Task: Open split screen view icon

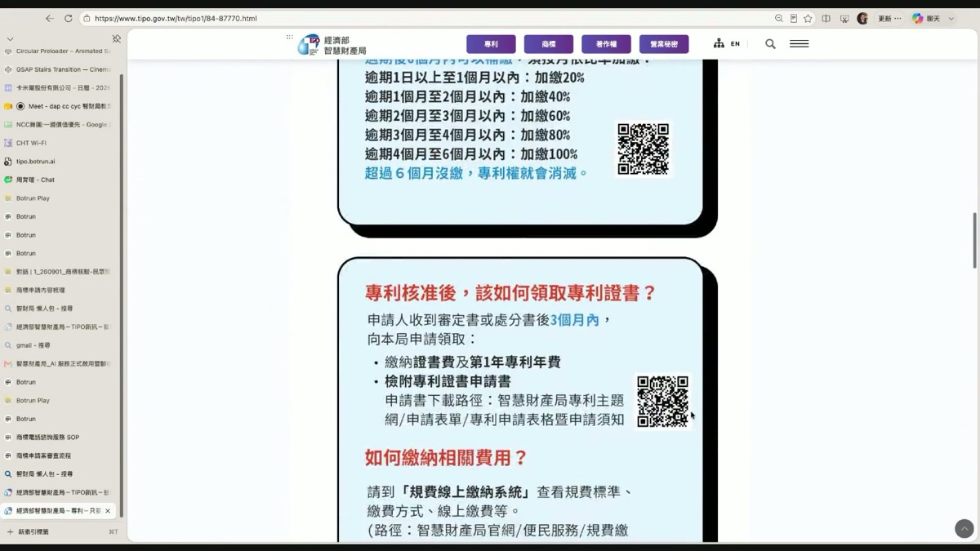Action: point(826,18)
